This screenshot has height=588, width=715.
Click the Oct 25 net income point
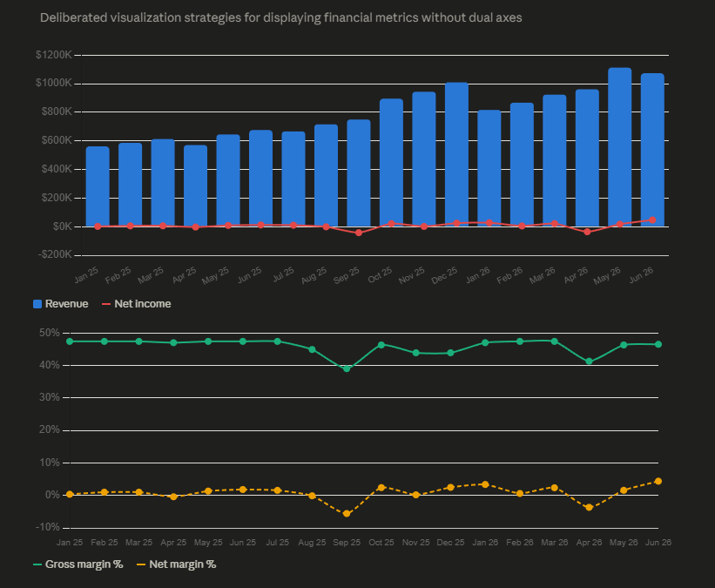(391, 224)
